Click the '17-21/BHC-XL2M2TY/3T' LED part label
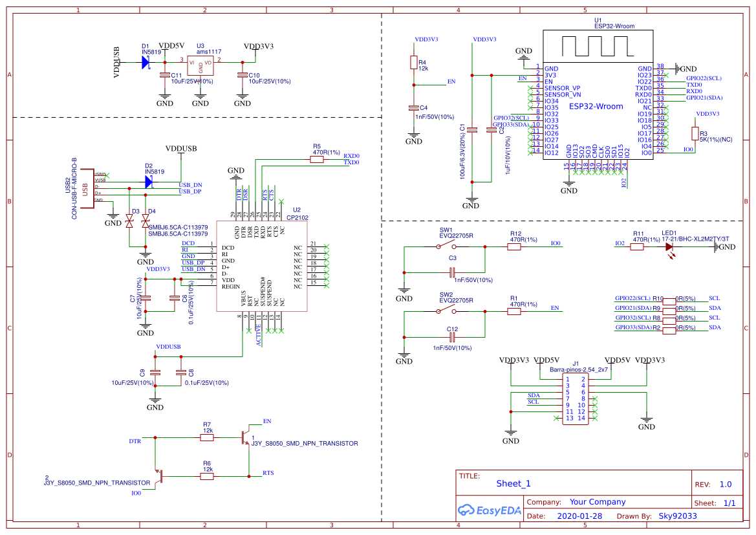Screen dimensions: 756x535 coord(695,239)
